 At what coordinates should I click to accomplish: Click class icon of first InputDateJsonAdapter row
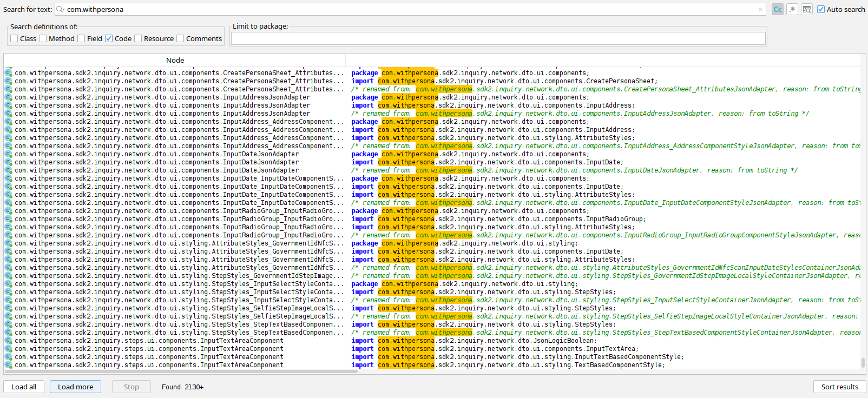coord(8,154)
